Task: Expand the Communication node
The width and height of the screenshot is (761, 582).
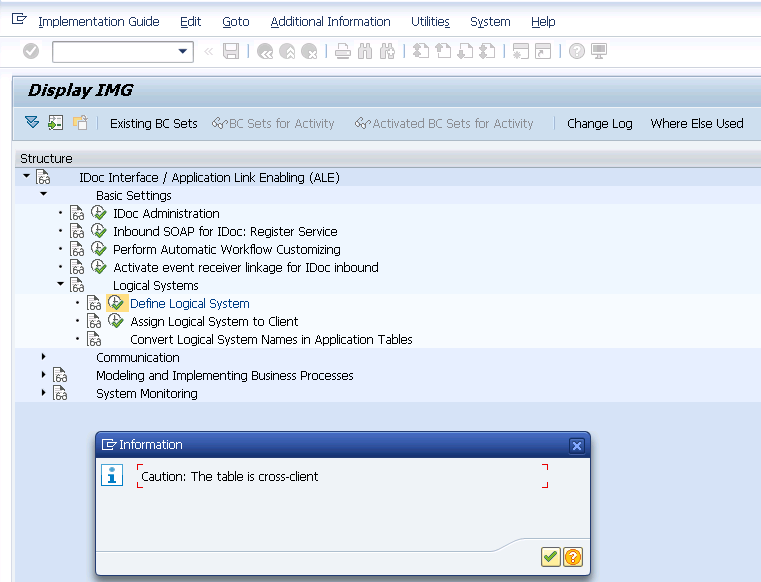Action: click(x=43, y=357)
